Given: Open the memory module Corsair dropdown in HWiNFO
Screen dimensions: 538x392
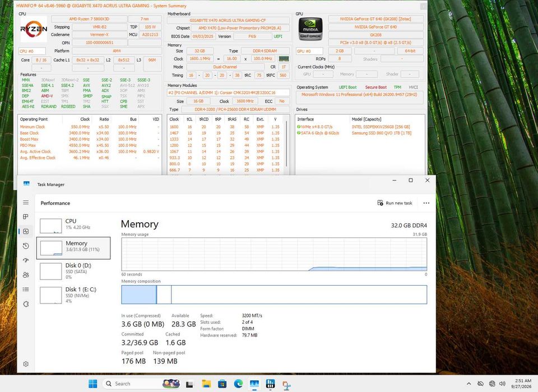Looking at the screenshot, I should pyautogui.click(x=229, y=92).
